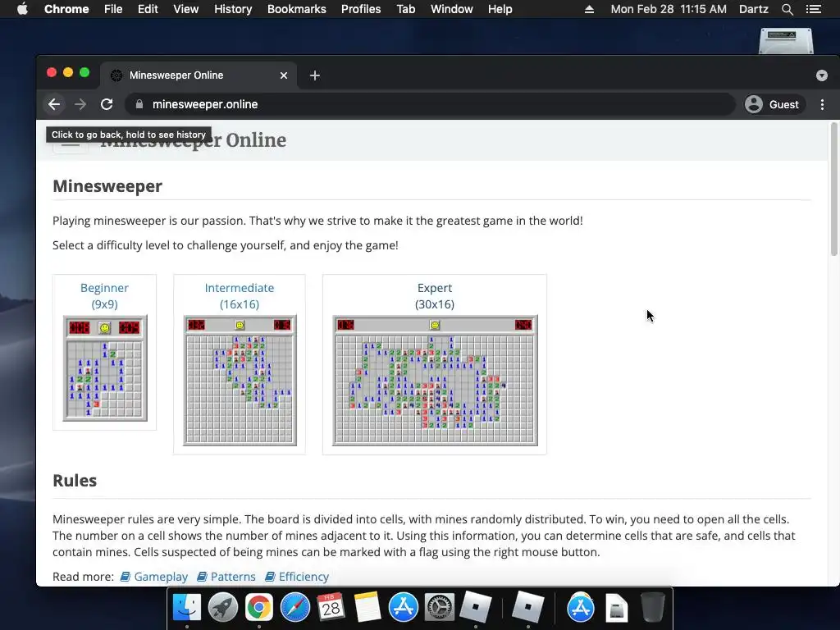840x630 pixels.
Task: Open the Profiles menu
Action: point(361,9)
